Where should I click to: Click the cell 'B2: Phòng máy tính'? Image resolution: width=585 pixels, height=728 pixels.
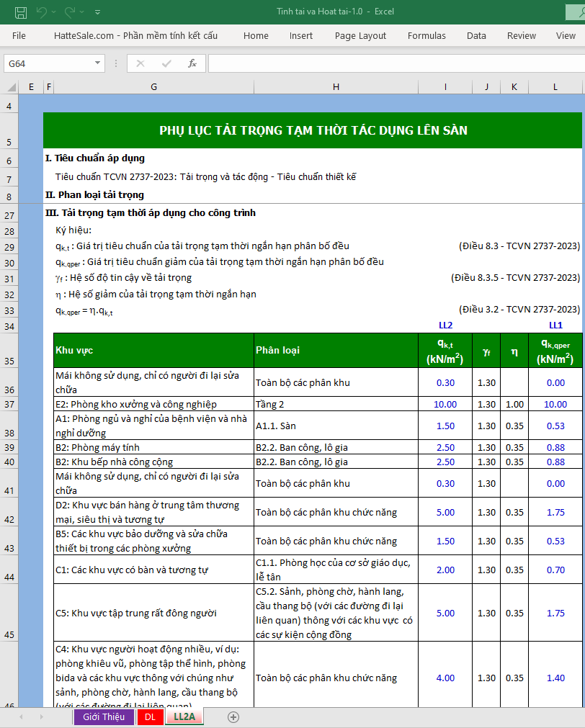coord(153,448)
